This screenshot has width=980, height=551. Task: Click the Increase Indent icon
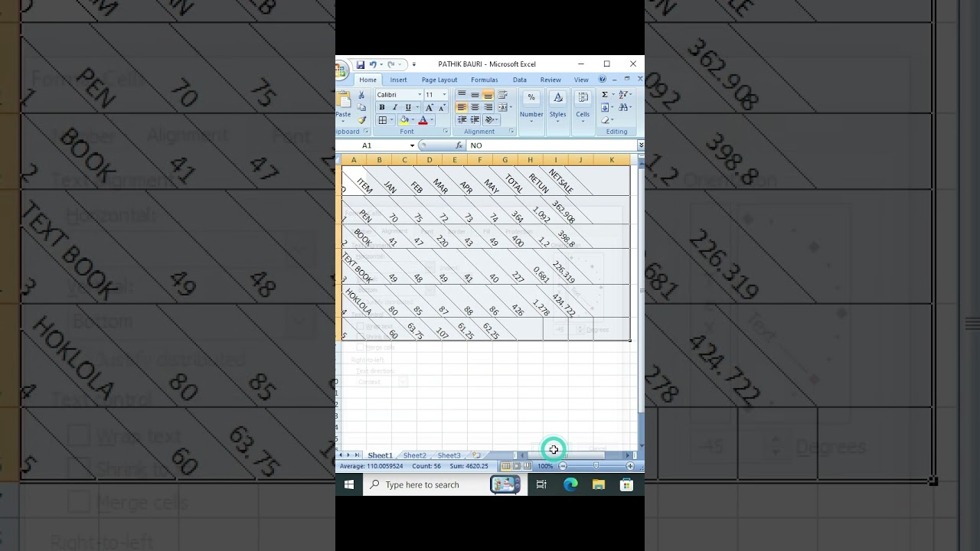pos(475,120)
